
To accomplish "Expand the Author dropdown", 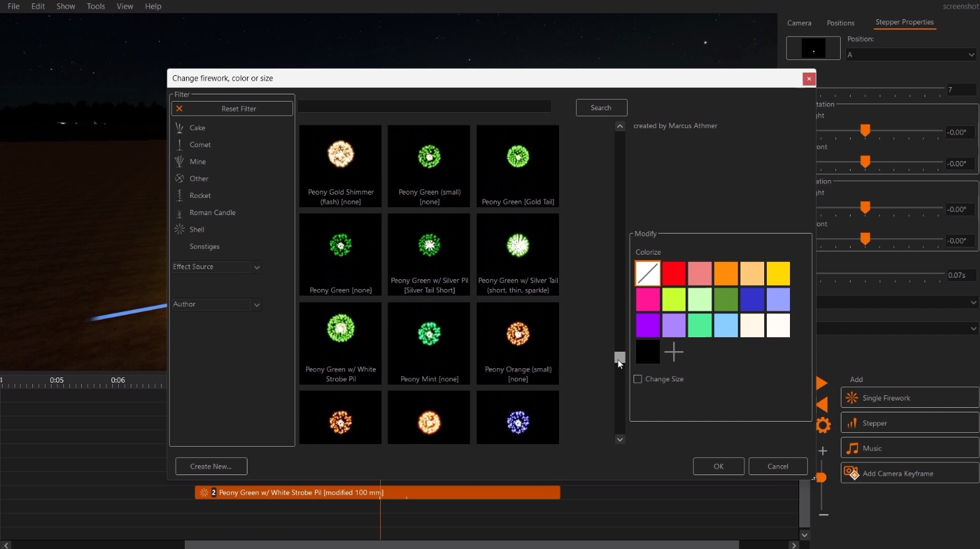I will pos(216,305).
